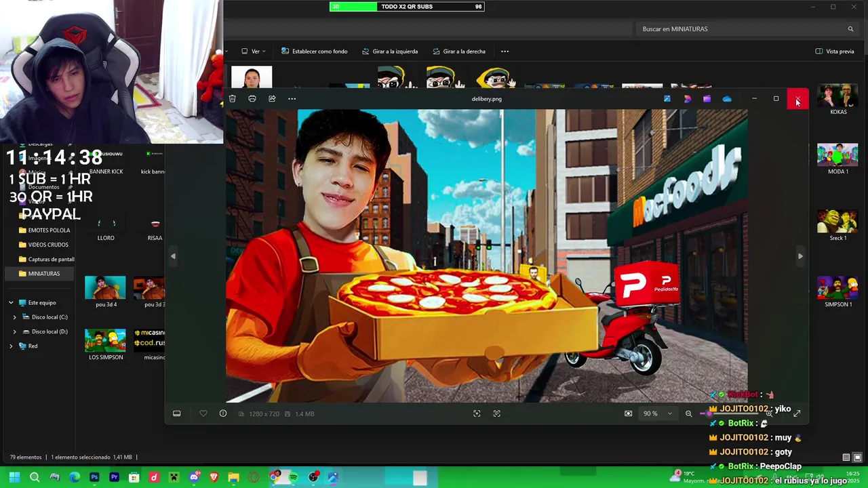Click the search magnifier in Explorer
Viewport: 868px width, 488px height.
point(850,29)
